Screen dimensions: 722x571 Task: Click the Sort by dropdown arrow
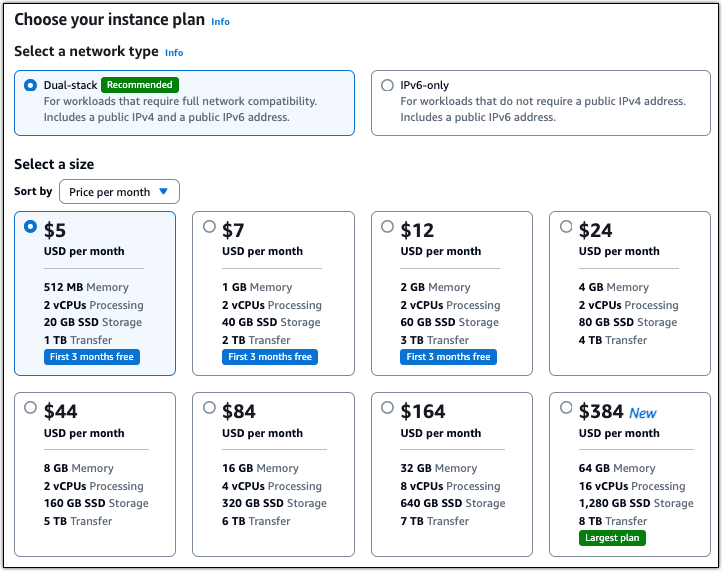163,192
